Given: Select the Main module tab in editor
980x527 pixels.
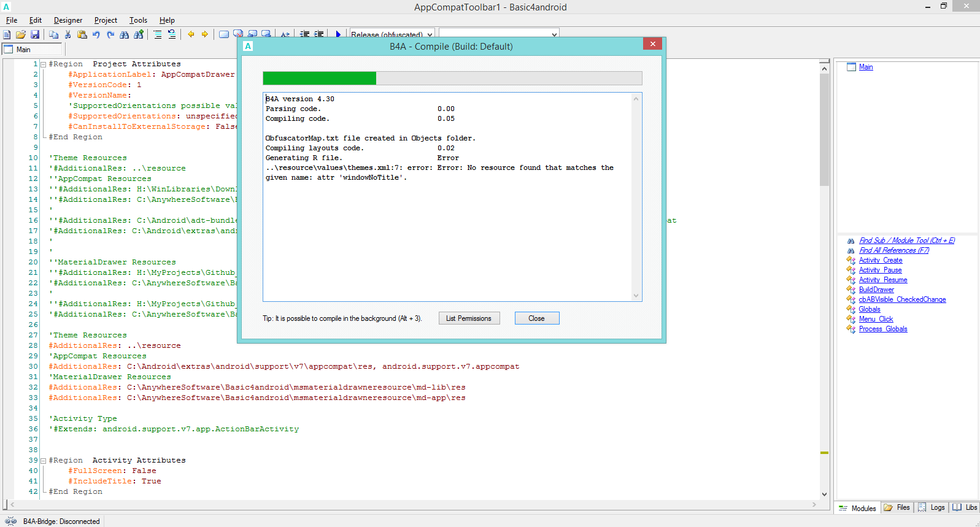Looking at the screenshot, I should [32, 49].
